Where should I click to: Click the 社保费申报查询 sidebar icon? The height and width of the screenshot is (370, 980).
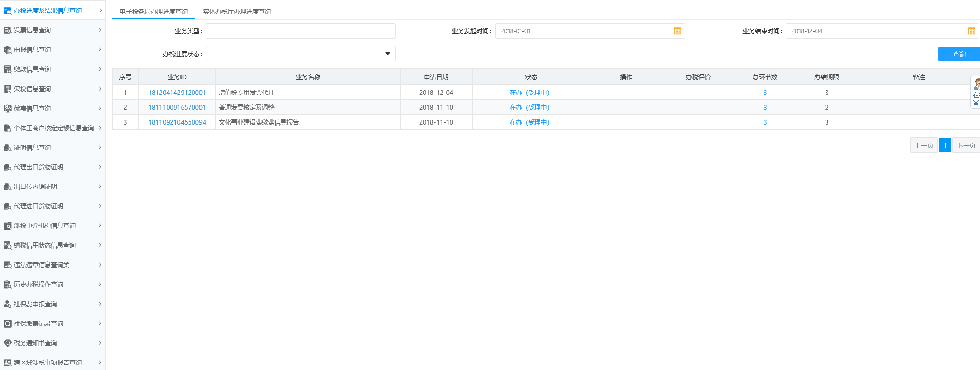pyautogui.click(x=7, y=304)
